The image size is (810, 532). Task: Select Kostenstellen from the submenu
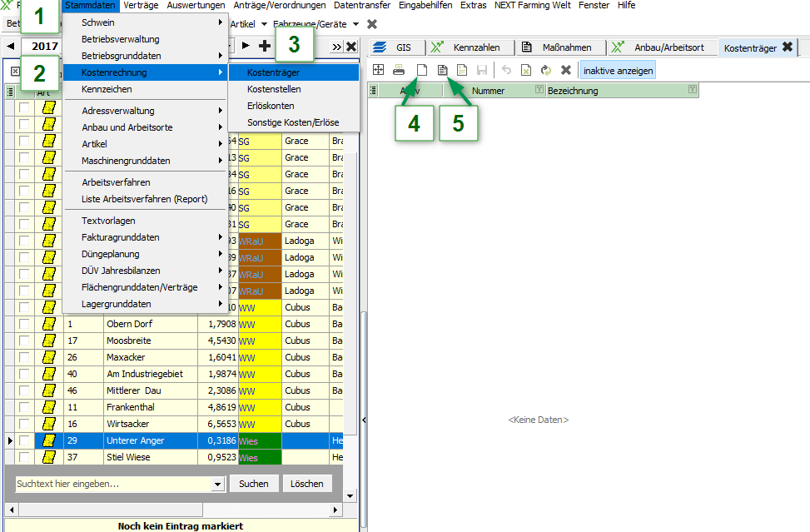[274, 89]
